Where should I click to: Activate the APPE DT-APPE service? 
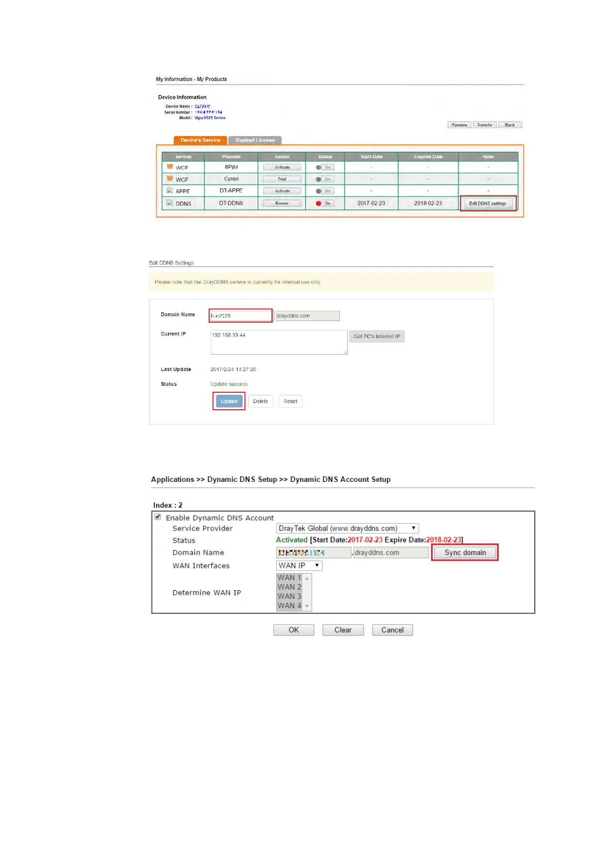click(x=282, y=191)
